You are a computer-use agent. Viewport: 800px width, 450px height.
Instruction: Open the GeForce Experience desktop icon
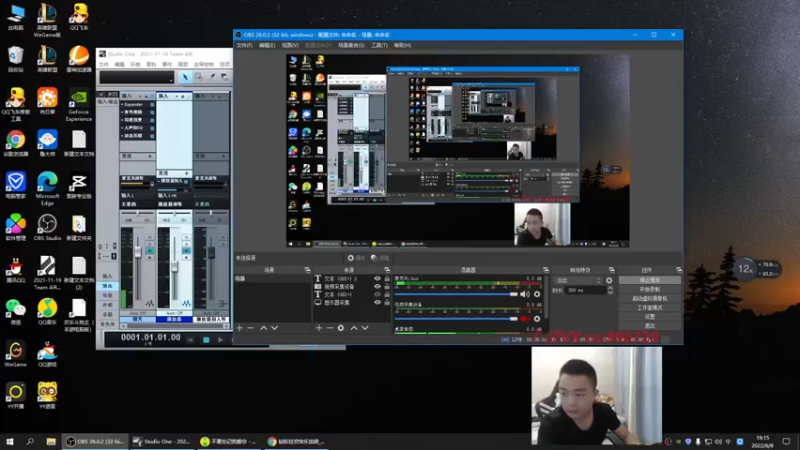click(x=79, y=106)
